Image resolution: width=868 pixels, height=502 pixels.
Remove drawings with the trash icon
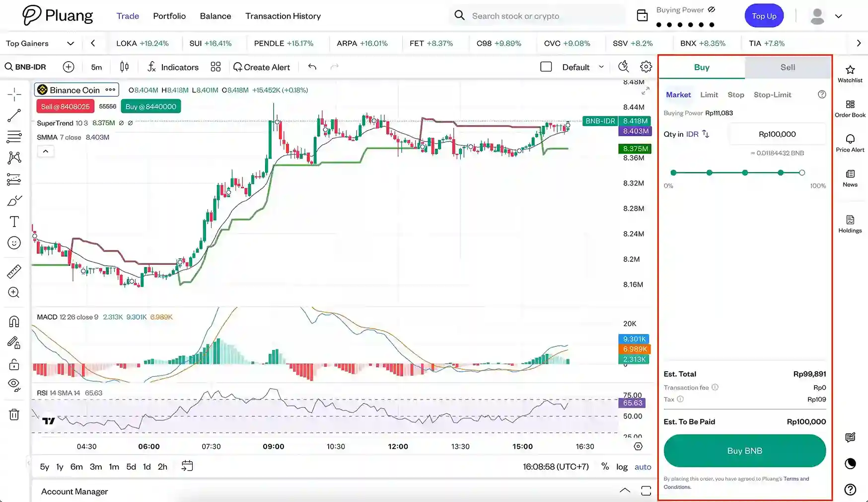tap(14, 415)
